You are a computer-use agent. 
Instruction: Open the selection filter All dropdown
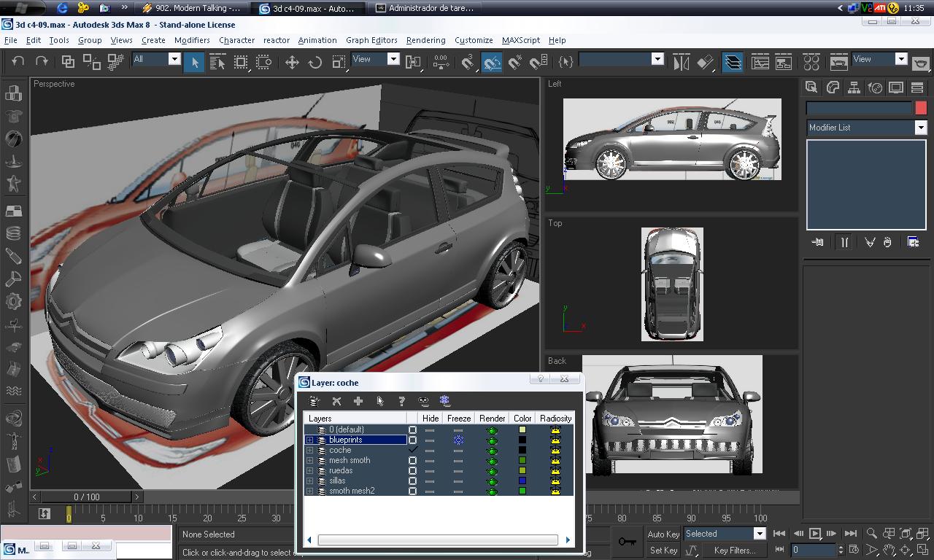(174, 59)
